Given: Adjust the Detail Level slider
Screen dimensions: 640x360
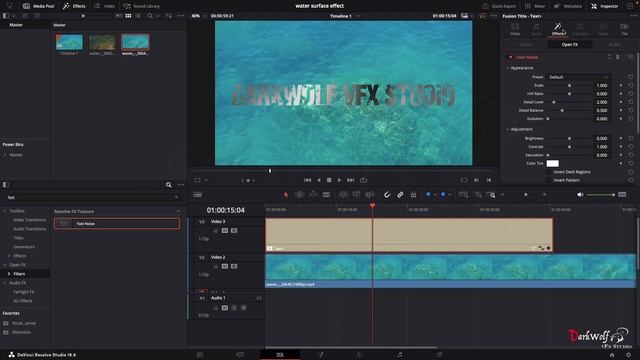Looking at the screenshot, I should tap(569, 102).
